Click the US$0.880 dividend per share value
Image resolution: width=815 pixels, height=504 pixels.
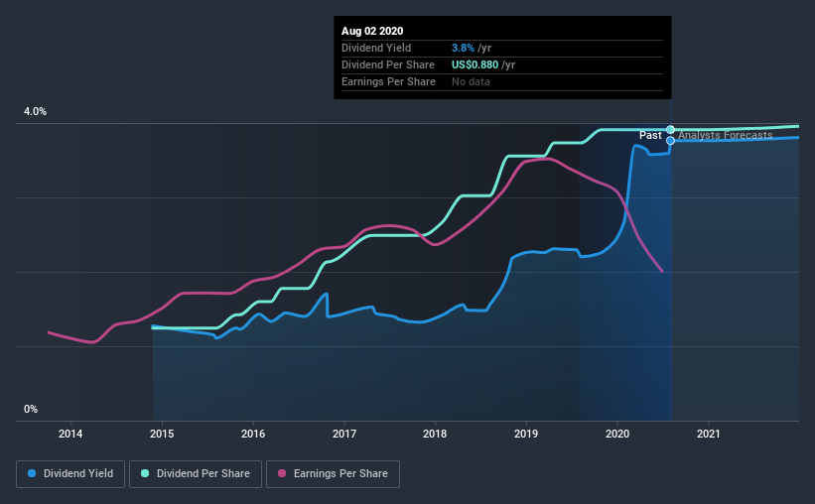click(475, 64)
